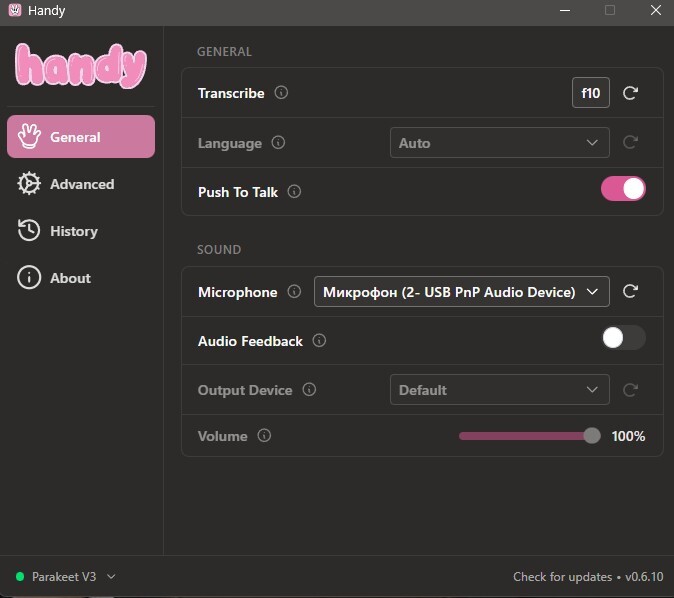This screenshot has height=598, width=674.
Task: Reset the Microphone selection using the refresh icon
Action: click(x=630, y=292)
